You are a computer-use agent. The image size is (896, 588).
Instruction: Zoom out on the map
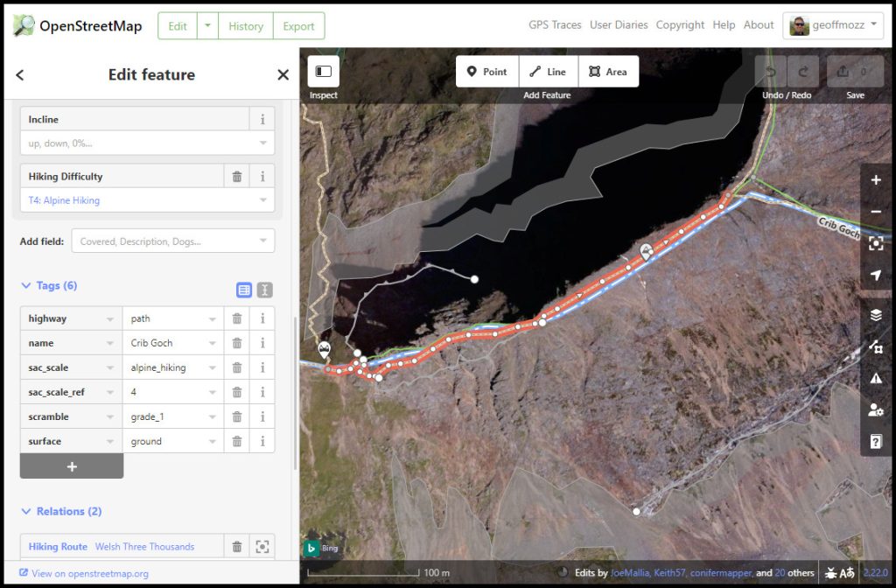pos(876,212)
